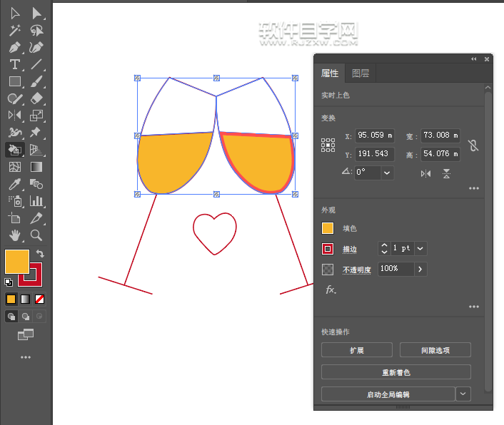Image resolution: width=504 pixels, height=425 pixels.
Task: Open the rotation angle dropdown
Action: tap(387, 173)
